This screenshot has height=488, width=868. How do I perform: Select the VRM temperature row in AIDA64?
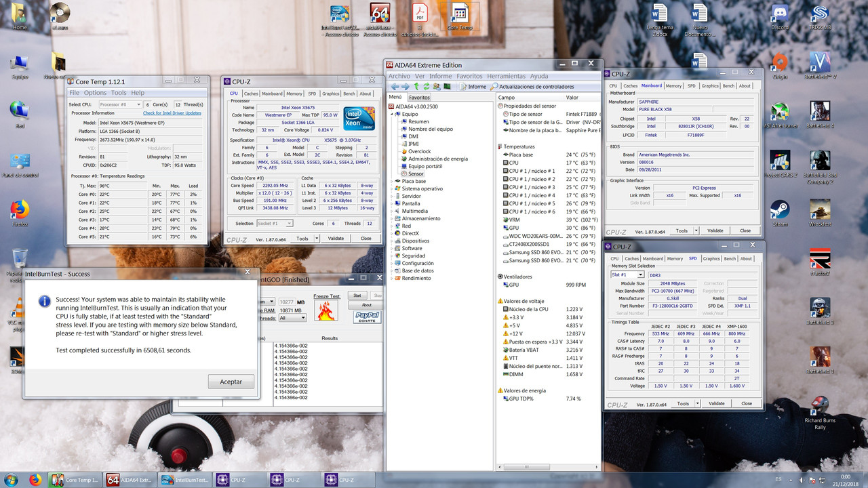point(549,220)
